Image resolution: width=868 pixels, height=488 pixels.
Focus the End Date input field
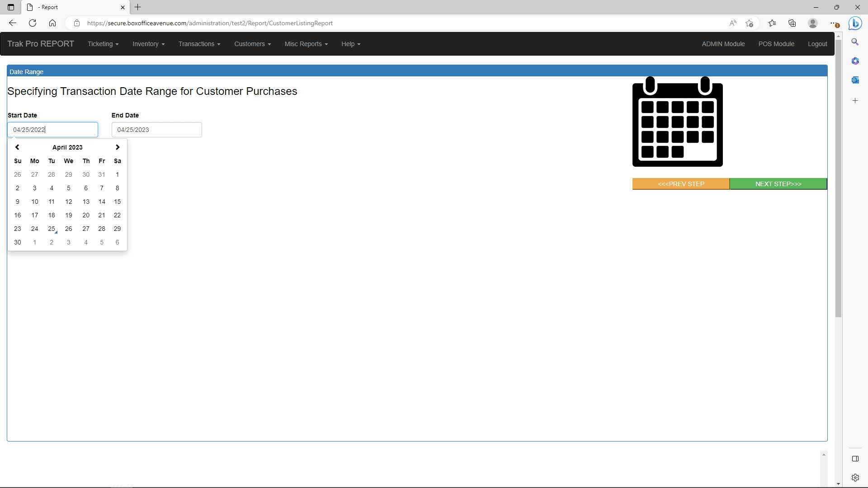coord(157,130)
